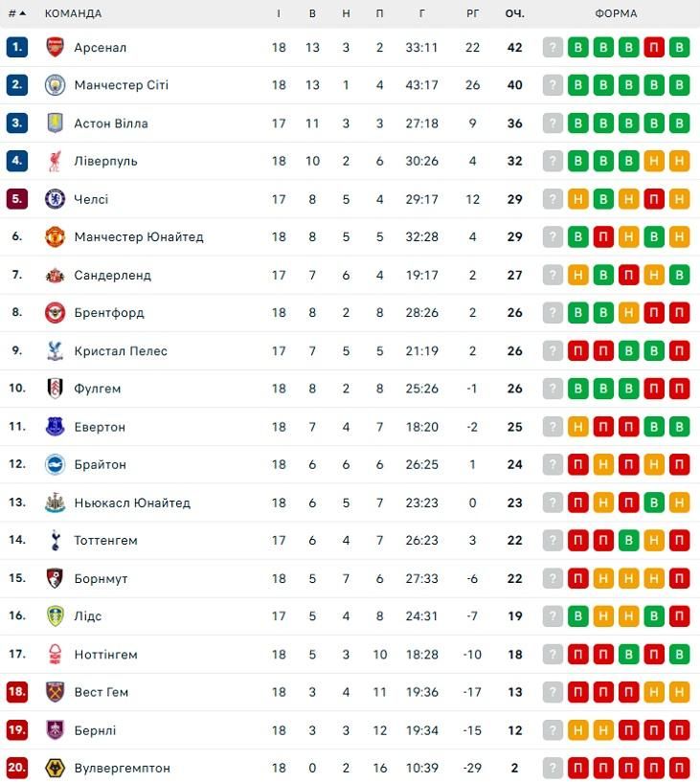Click the Liverpool club logo
The height and width of the screenshot is (782, 700).
tap(55, 161)
